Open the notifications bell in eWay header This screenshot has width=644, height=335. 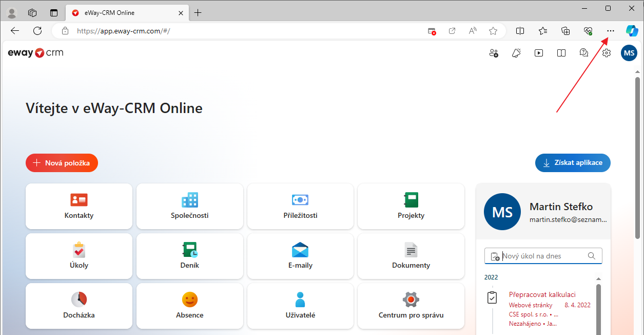click(516, 53)
